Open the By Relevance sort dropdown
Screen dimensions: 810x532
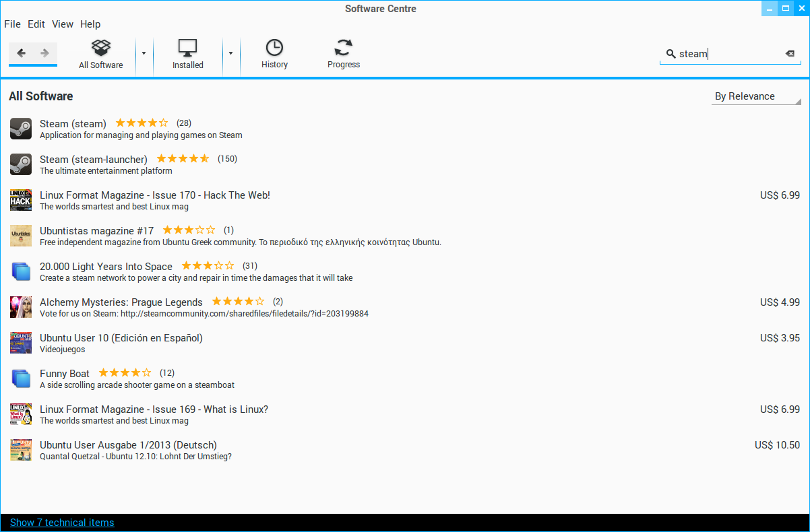click(x=756, y=96)
